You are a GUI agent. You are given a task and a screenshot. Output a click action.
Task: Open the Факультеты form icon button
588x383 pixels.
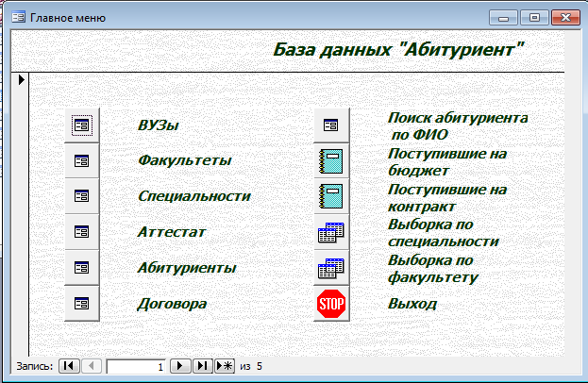coord(82,160)
